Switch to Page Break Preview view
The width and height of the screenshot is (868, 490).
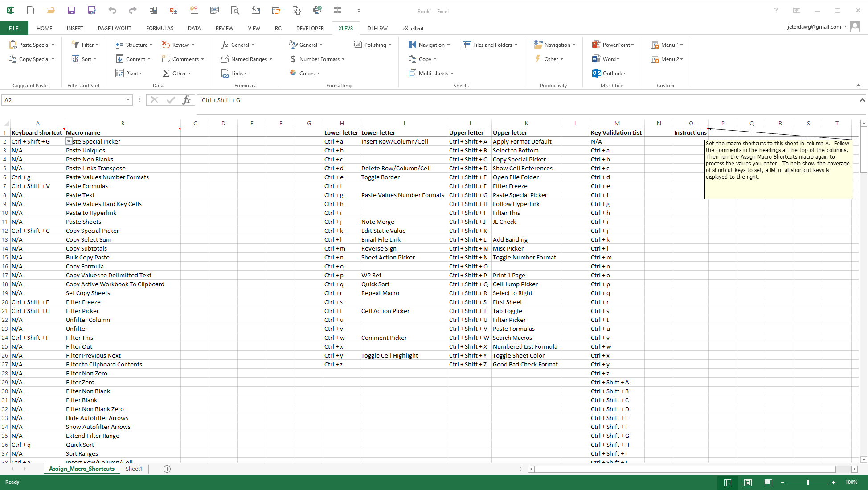[768, 482]
